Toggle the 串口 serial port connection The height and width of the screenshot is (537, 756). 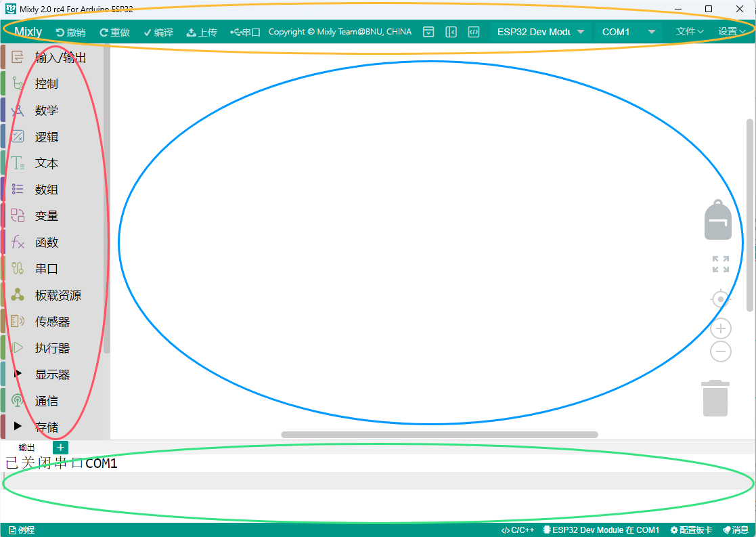click(245, 32)
